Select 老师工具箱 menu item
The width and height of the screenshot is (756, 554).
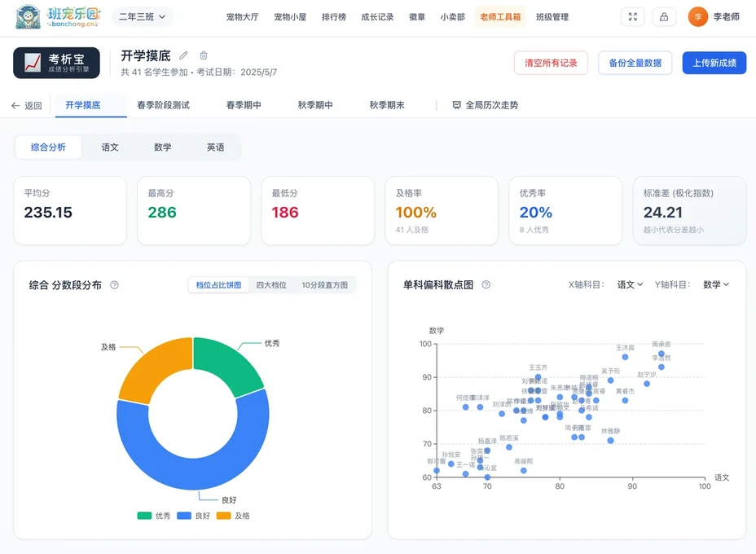point(500,17)
